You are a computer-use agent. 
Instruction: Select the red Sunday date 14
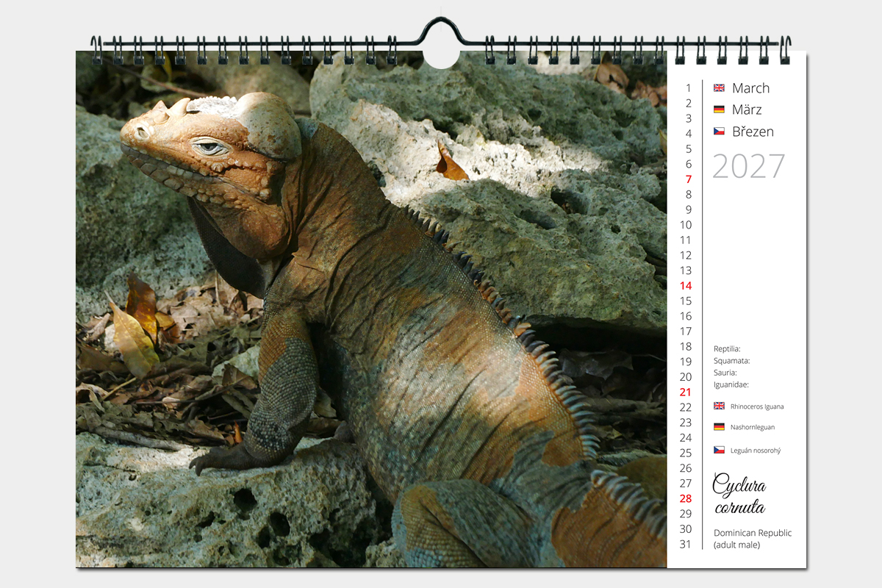point(686,286)
